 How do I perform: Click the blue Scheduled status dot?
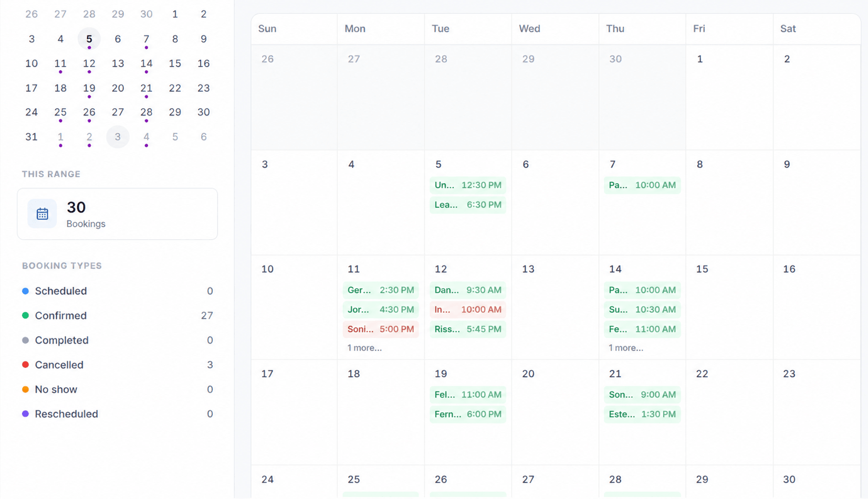pos(25,291)
